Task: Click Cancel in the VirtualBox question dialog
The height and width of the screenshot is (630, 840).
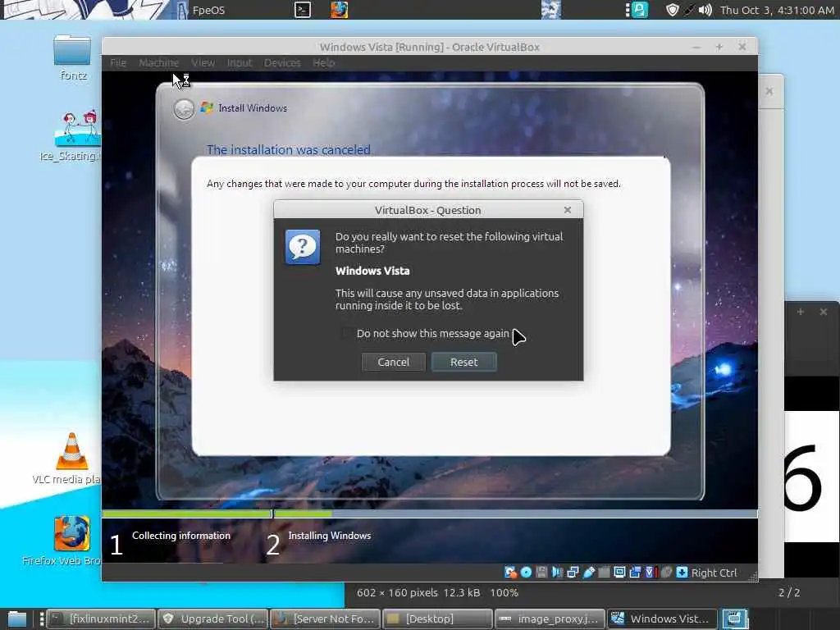Action: 393,362
